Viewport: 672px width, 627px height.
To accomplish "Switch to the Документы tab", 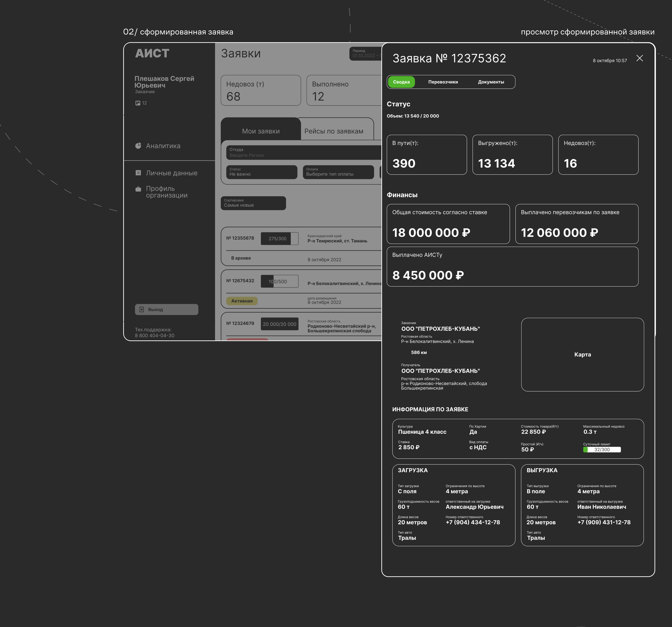I will [x=491, y=82].
